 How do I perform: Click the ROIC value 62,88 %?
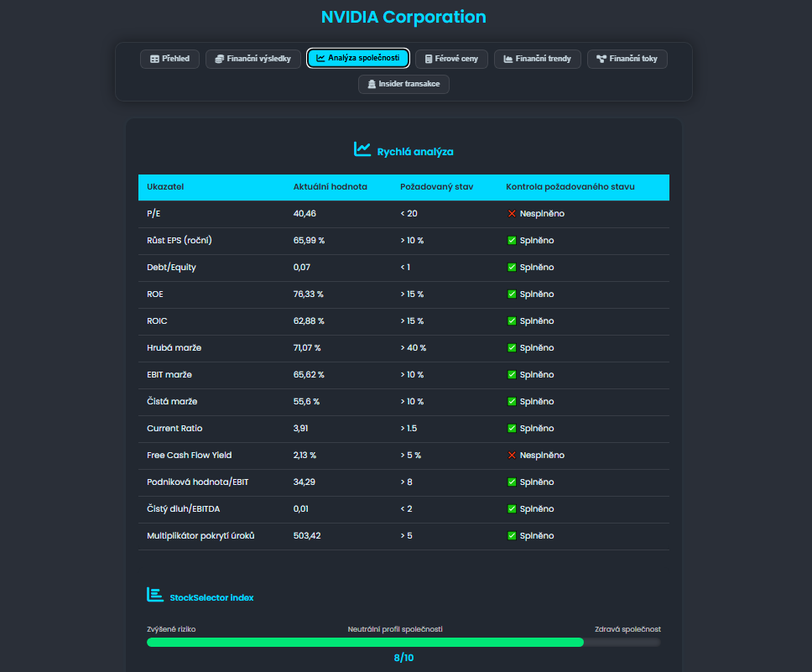310,321
